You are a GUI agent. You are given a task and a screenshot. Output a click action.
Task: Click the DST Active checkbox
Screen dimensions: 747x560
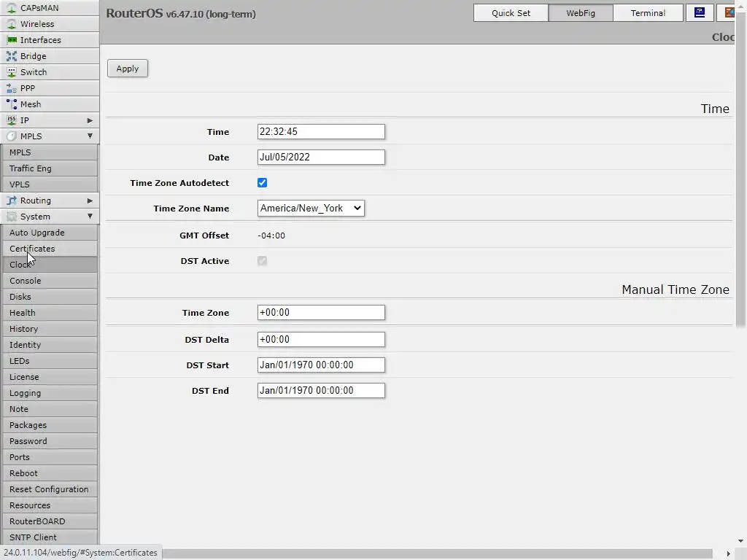click(x=262, y=261)
